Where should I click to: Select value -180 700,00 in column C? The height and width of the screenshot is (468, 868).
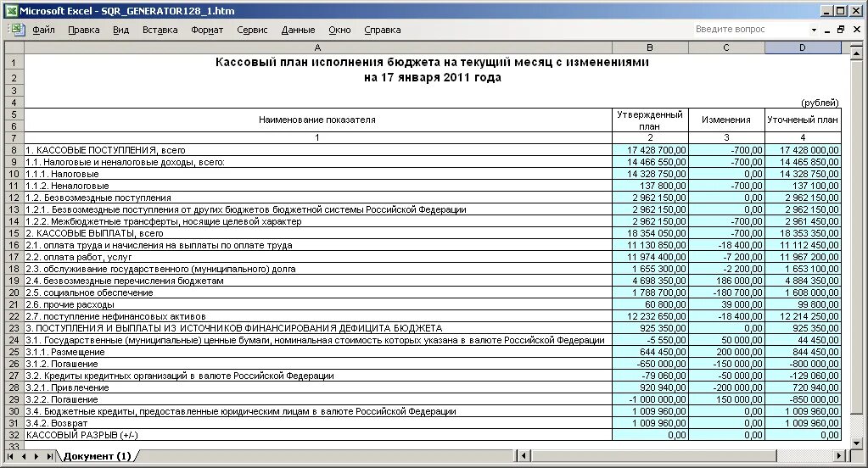[x=726, y=292]
